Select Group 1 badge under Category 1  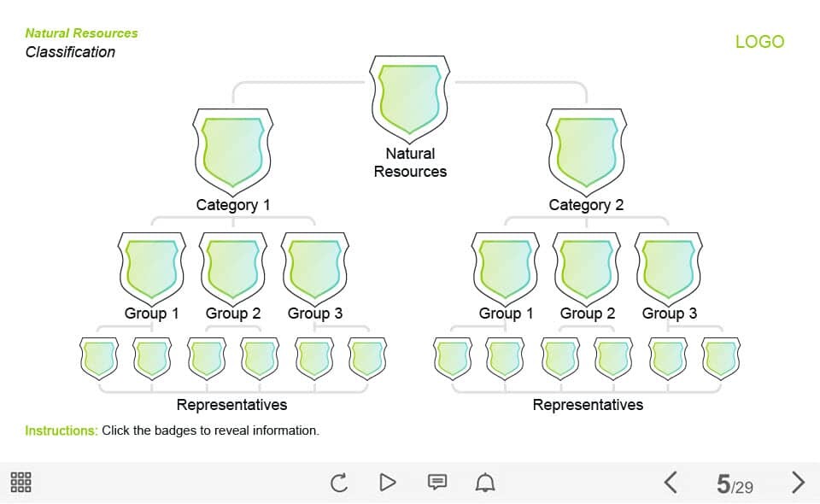152,269
